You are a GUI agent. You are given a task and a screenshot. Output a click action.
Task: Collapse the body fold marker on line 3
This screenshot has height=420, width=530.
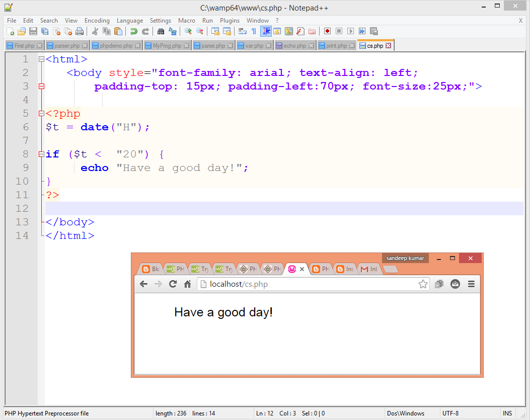tap(42, 87)
